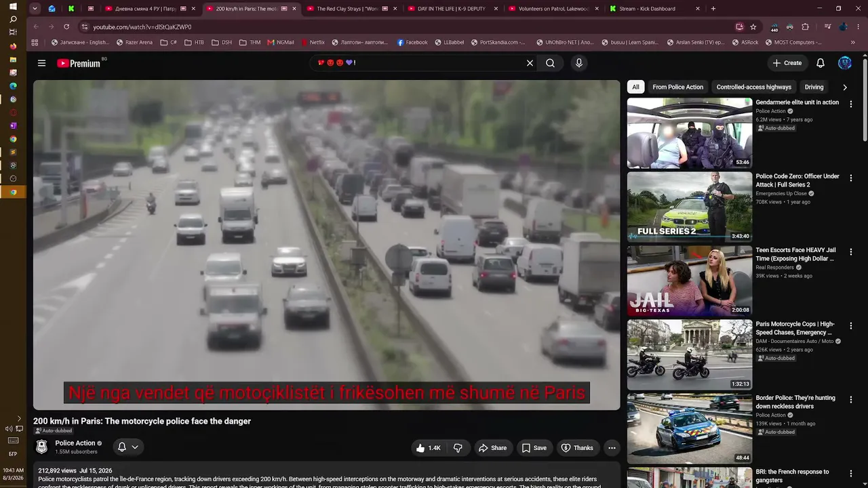This screenshot has width=868, height=488.
Task: Open the Facebook bookmark
Action: (x=412, y=42)
